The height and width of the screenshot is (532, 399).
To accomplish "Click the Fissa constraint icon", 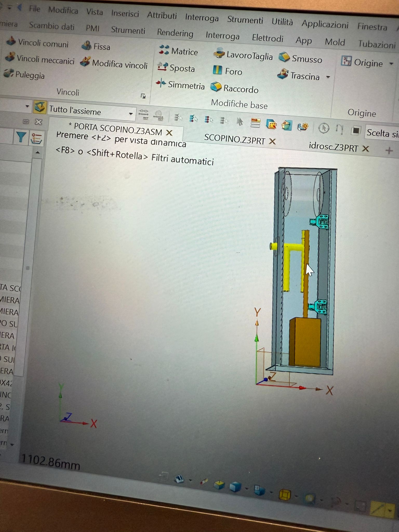I will 86,46.
